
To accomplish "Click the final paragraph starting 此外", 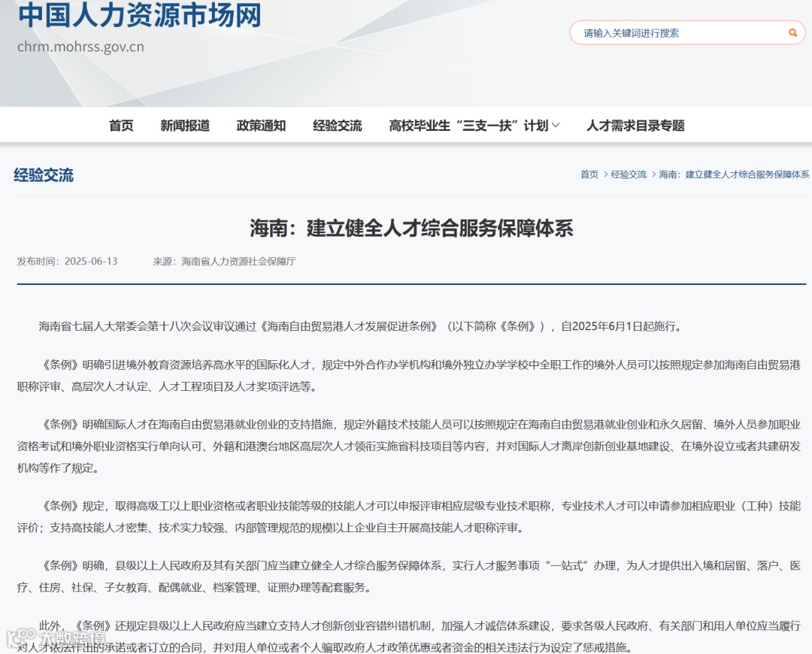I will pyautogui.click(x=409, y=637).
